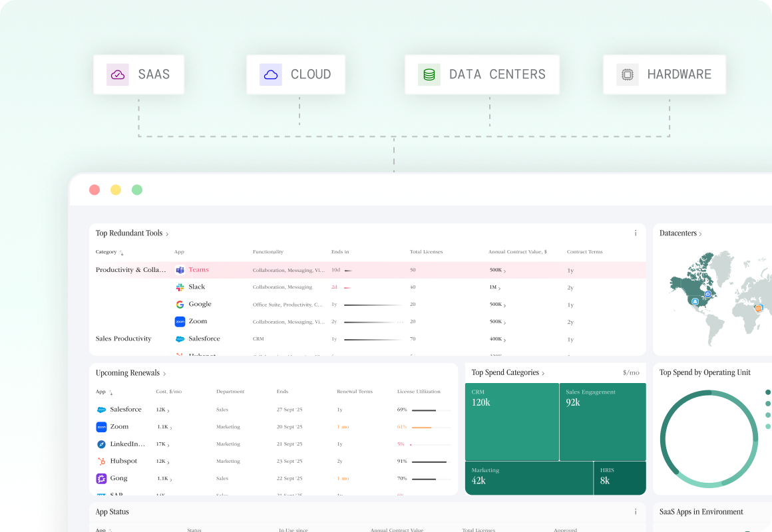
Task: Click the Top Spend donut chart ring
Action: click(709, 439)
